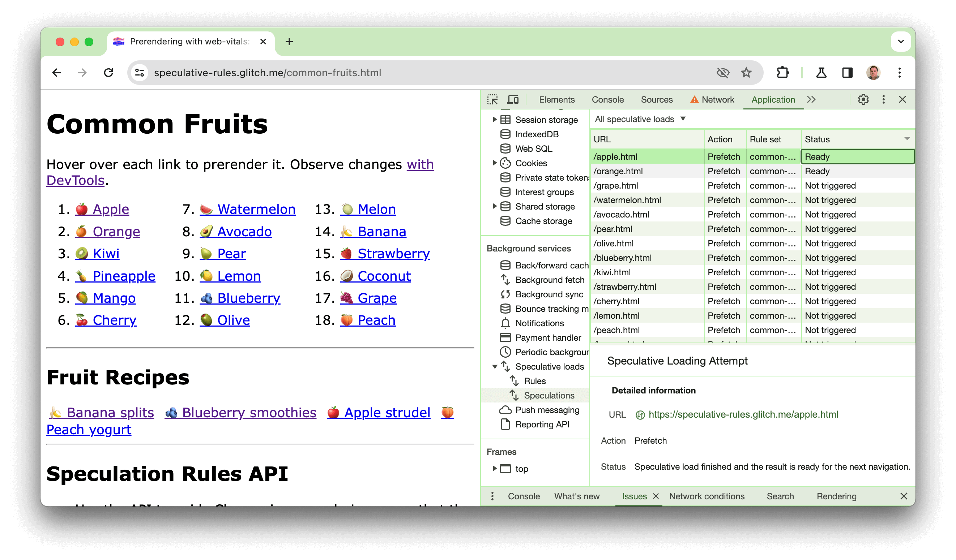Click the Speculative loads tree item icon
The image size is (956, 560).
(506, 366)
